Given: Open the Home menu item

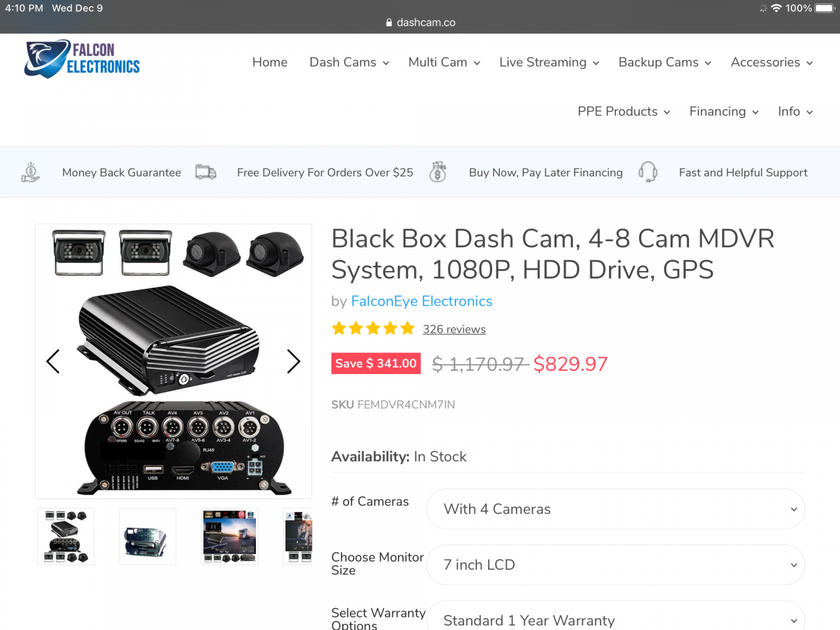Looking at the screenshot, I should click(270, 62).
